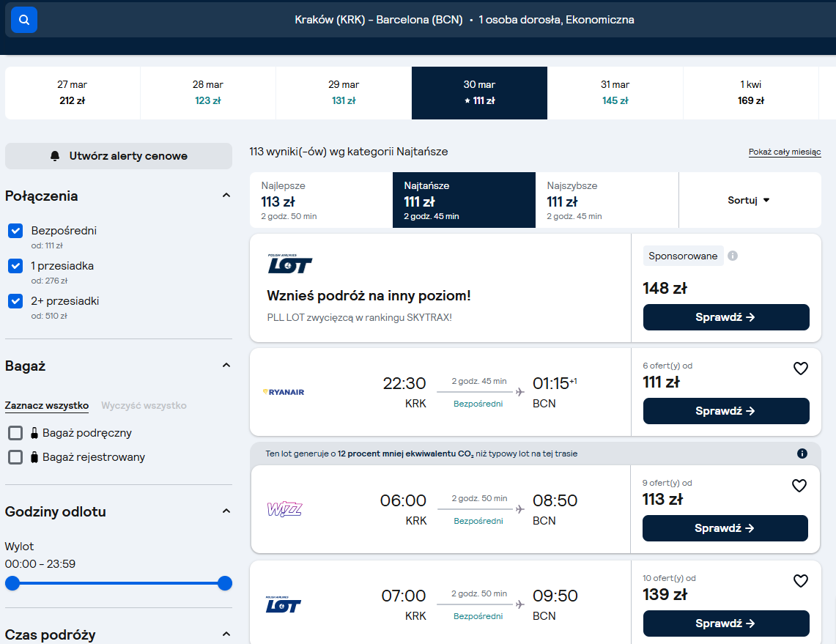Uncheck the Bezpośredni connections checkbox

tap(15, 231)
